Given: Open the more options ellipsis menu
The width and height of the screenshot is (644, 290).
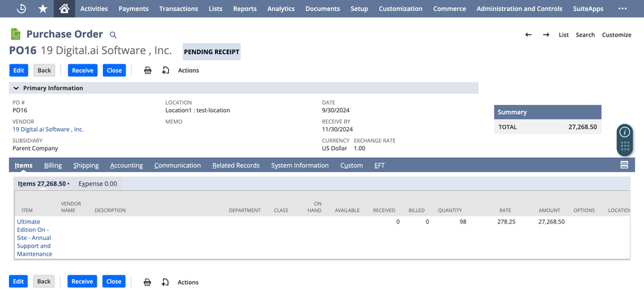Looking at the screenshot, I should pyautogui.click(x=622, y=9).
